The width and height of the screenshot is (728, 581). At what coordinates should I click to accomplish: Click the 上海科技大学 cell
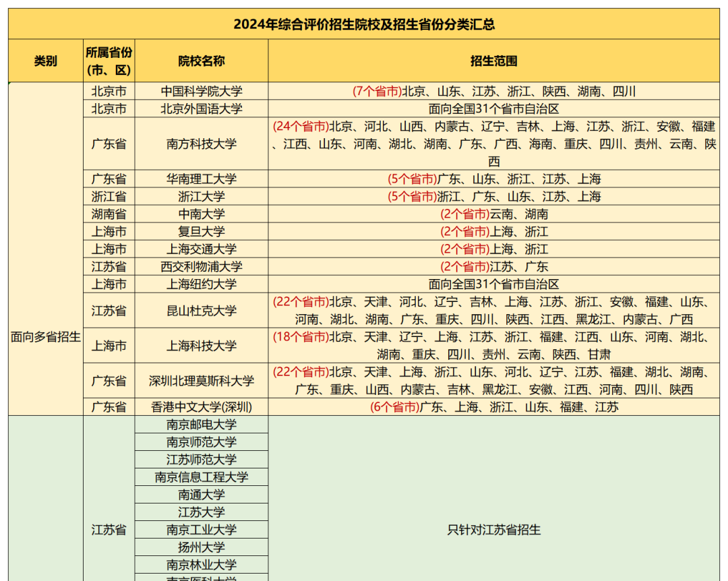[x=202, y=346]
